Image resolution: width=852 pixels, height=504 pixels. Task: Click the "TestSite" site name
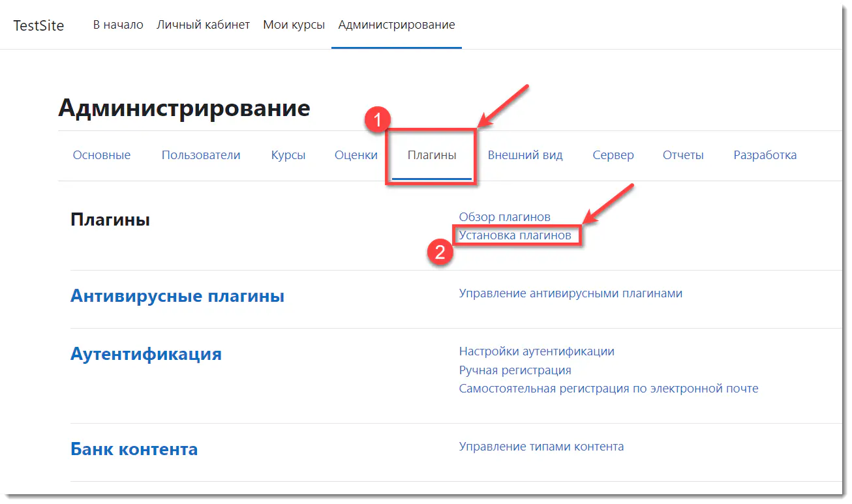point(38,25)
